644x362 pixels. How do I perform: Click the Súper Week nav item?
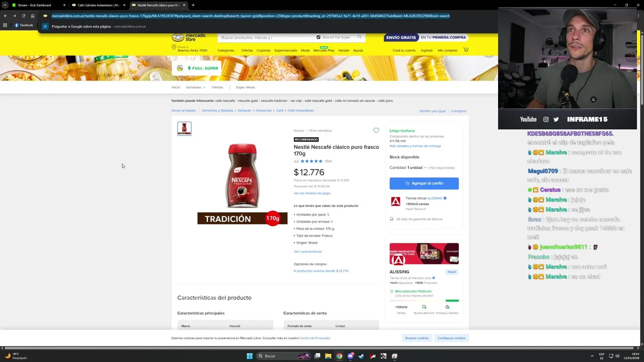245,87
